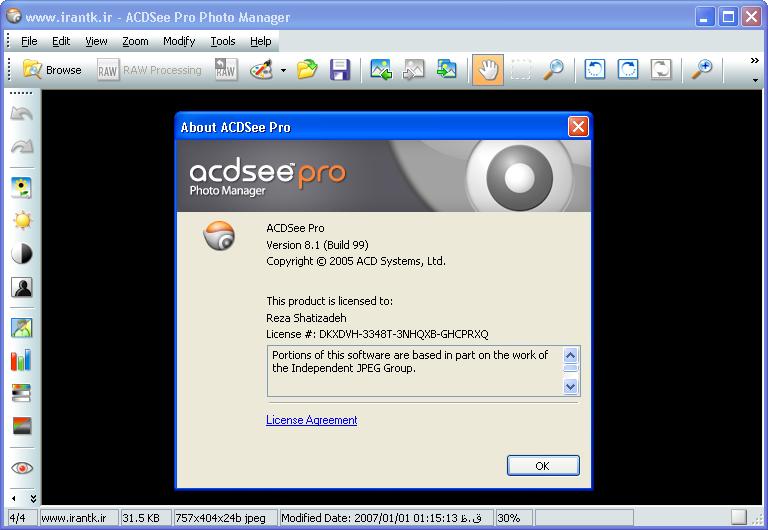Open the sunflower auto exposure tool

[x=22, y=188]
